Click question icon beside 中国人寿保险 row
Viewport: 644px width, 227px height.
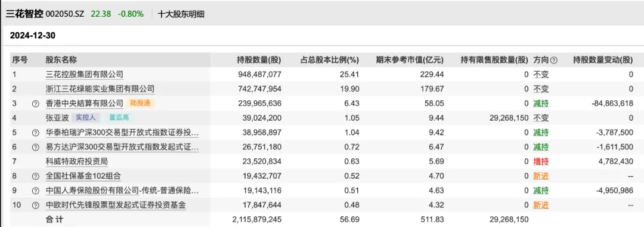click(36, 191)
